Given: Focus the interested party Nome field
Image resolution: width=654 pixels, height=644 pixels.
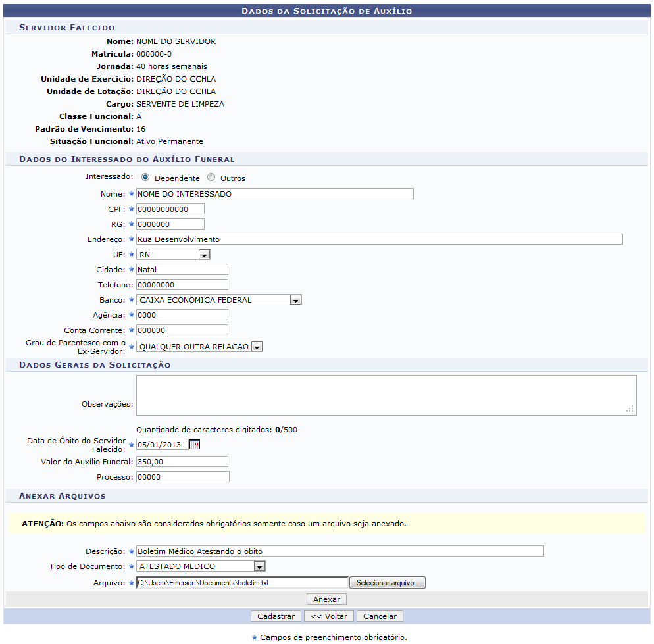Looking at the screenshot, I should [274, 194].
